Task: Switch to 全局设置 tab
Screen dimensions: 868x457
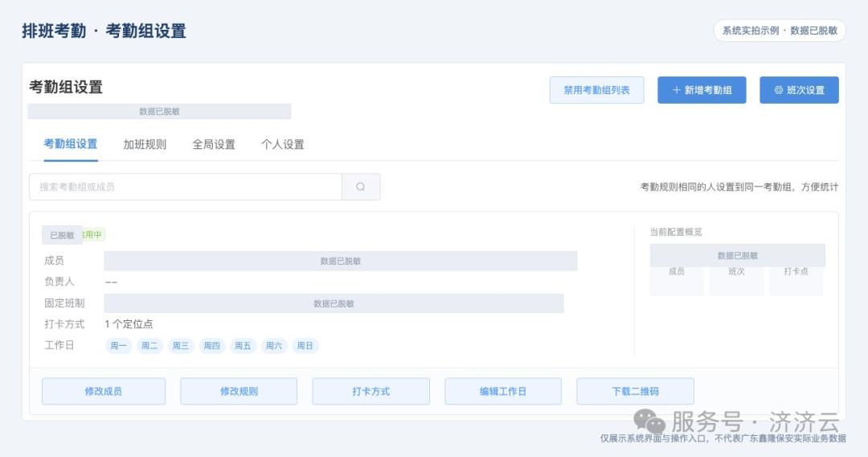Action: click(214, 145)
